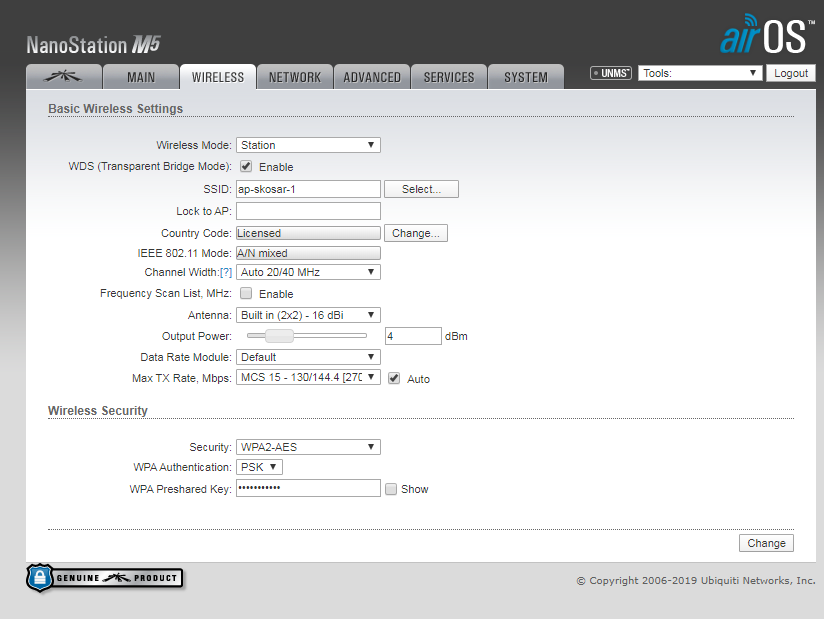
Task: Click the Basic Wireless Settings heading
Action: point(116,109)
